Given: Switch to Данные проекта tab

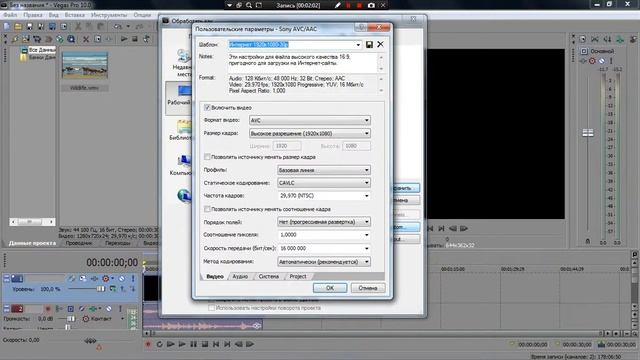Looking at the screenshot, I should tap(32, 243).
